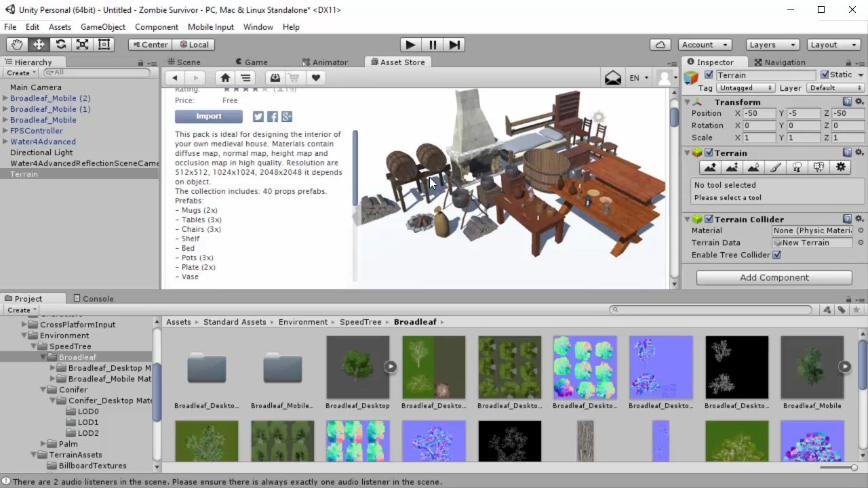Screen dimensions: 868x488
Task: Toggle Terrain component enabled checkbox
Action: [x=709, y=153]
